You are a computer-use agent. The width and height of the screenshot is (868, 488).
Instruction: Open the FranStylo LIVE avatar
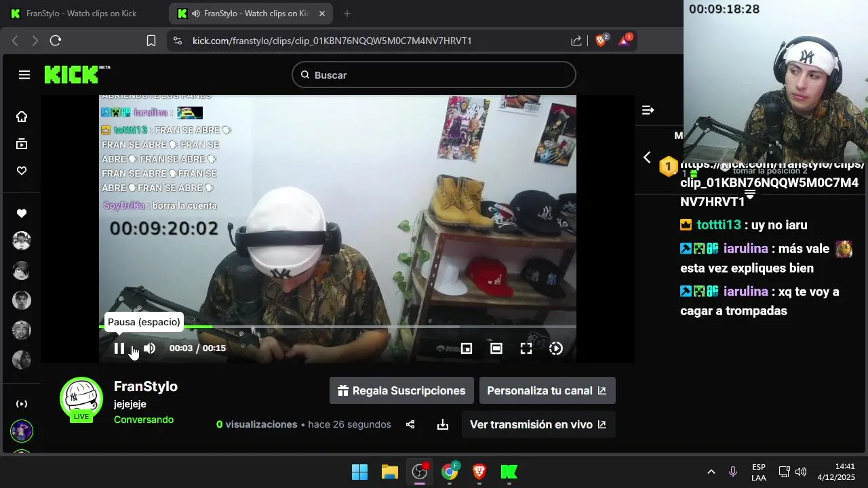point(81,399)
